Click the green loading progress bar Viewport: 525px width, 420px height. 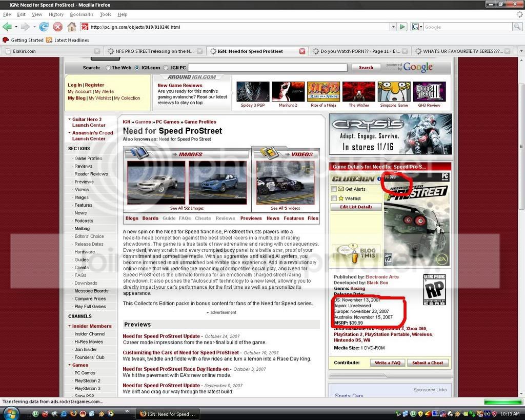[502, 402]
